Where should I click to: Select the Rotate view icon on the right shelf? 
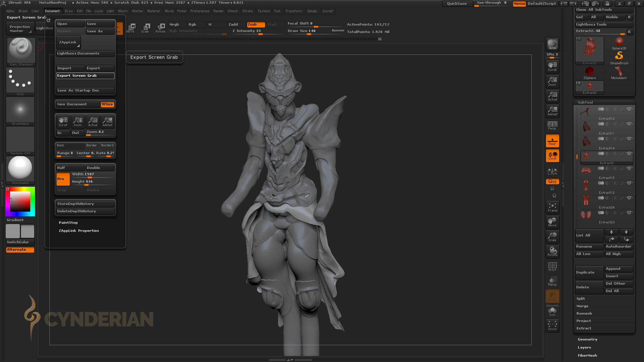pyautogui.click(x=552, y=252)
